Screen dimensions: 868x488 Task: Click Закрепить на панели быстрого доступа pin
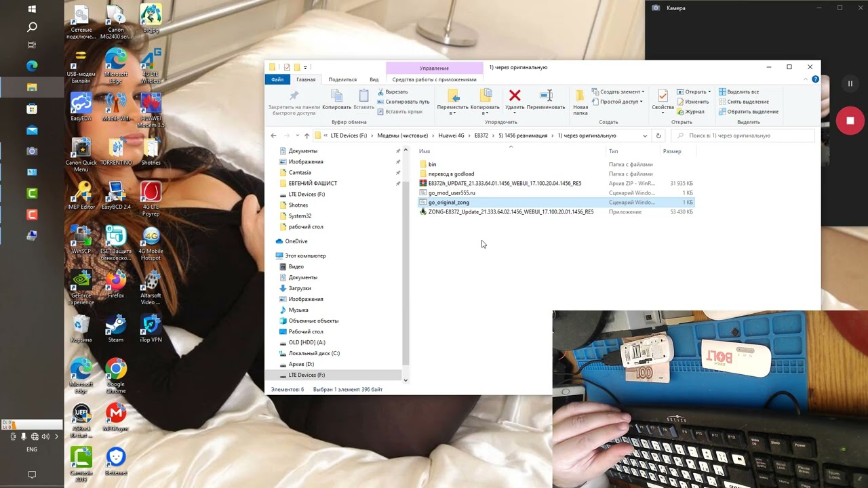(294, 102)
